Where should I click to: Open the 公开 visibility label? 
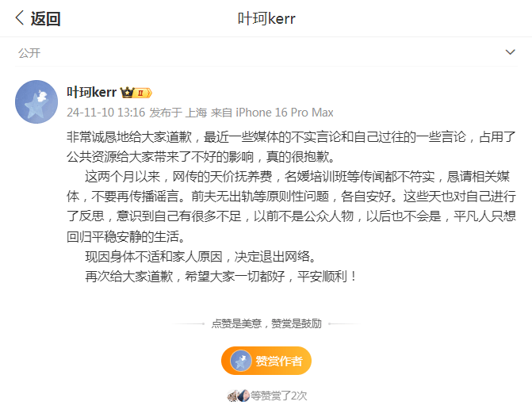[29, 53]
